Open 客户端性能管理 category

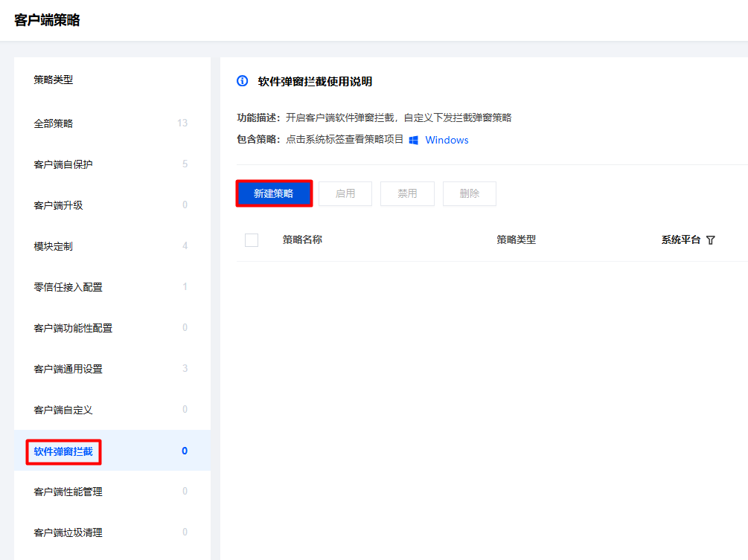112,492
